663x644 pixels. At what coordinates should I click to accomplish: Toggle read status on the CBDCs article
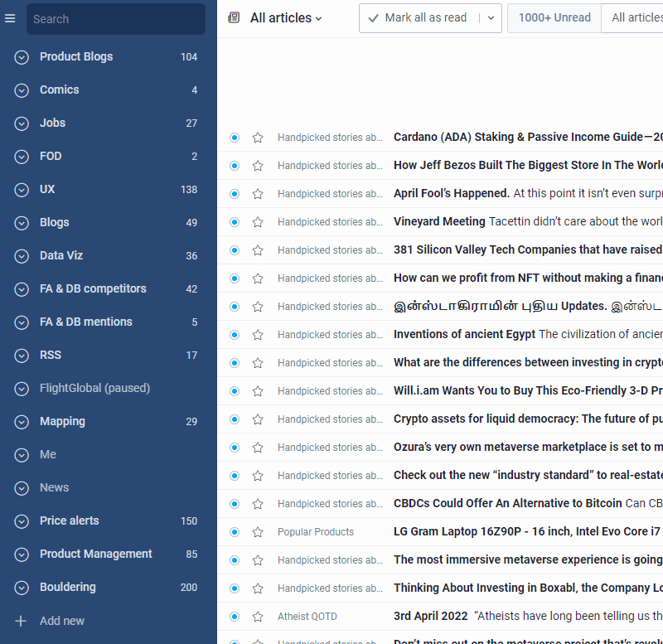(235, 503)
